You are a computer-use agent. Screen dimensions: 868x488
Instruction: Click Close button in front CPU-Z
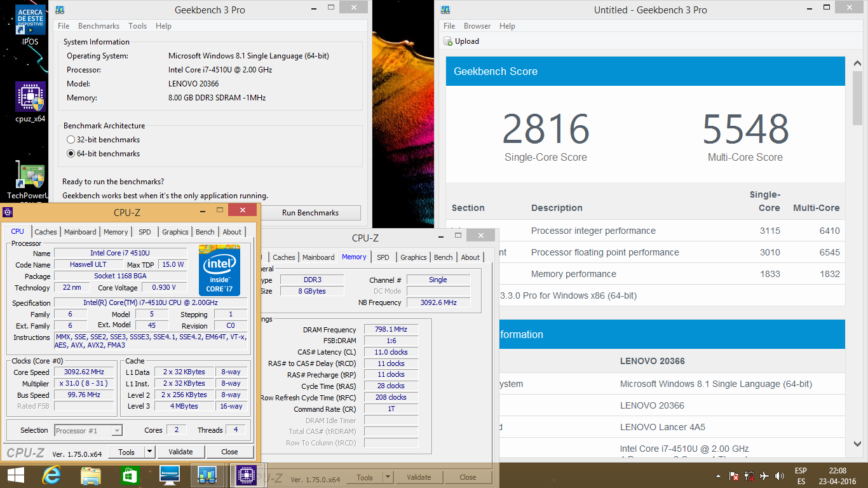pos(229,452)
